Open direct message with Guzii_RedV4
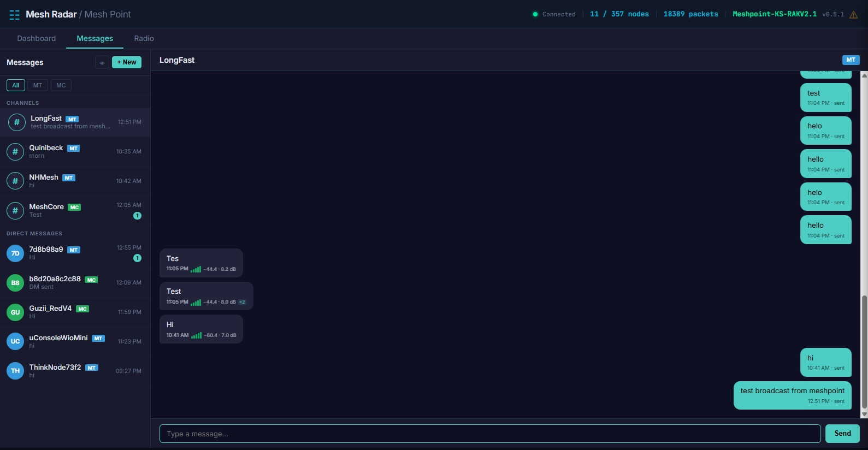Viewport: 868px width, 450px height. point(75,312)
